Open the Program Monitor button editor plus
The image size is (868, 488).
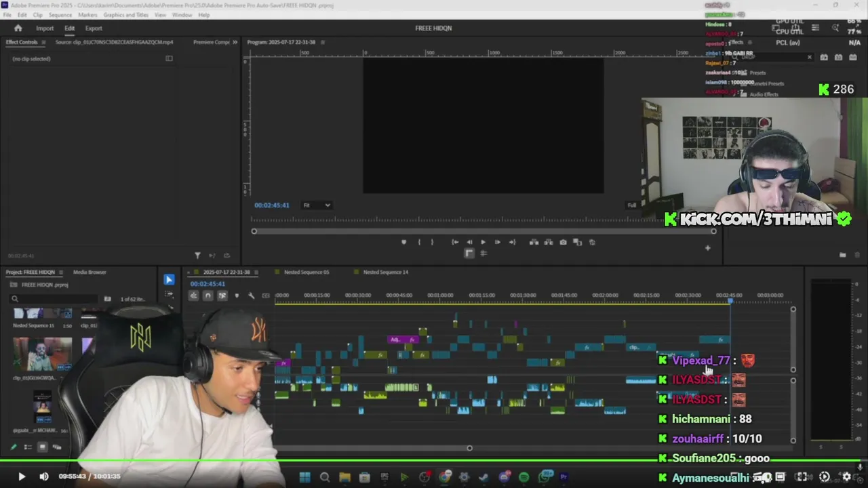[x=707, y=248]
